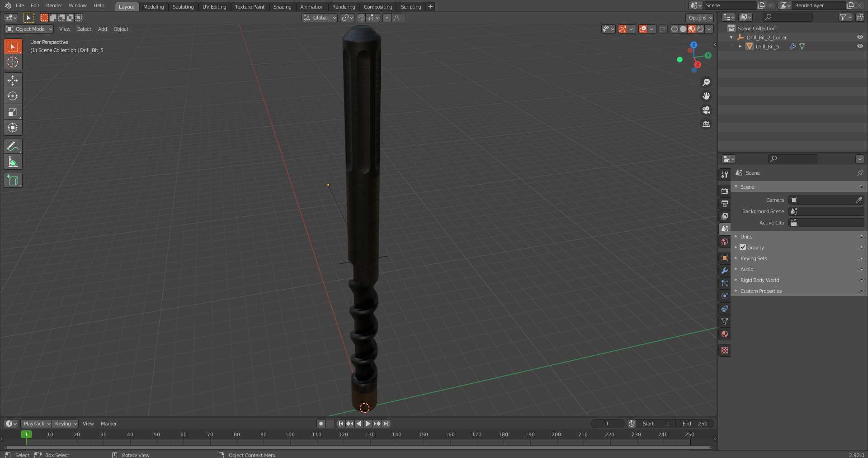The image size is (868, 458).
Task: Click the outliner search field
Action: (788, 17)
